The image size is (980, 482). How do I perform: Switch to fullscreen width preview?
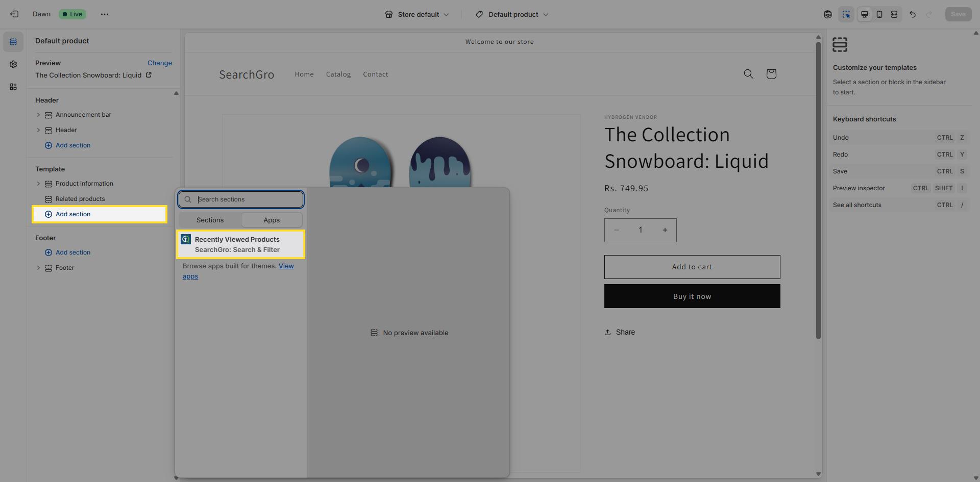[894, 14]
